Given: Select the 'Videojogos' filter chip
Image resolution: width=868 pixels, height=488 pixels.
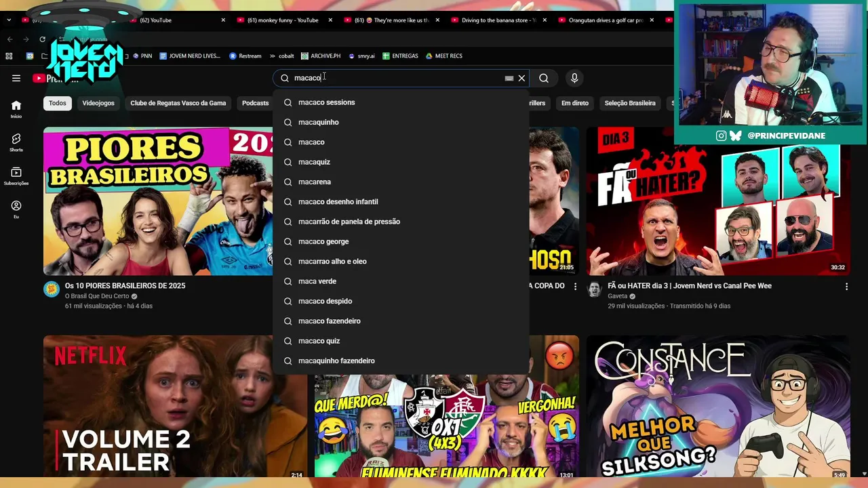Looking at the screenshot, I should [98, 103].
